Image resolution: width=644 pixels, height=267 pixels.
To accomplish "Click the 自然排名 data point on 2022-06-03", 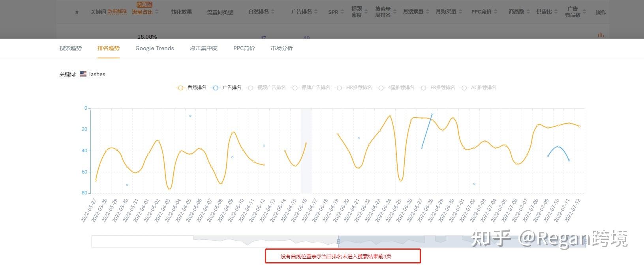I will (169, 189).
